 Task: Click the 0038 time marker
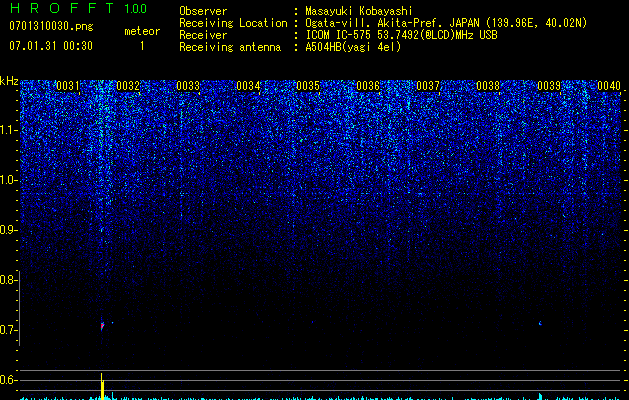[488, 86]
